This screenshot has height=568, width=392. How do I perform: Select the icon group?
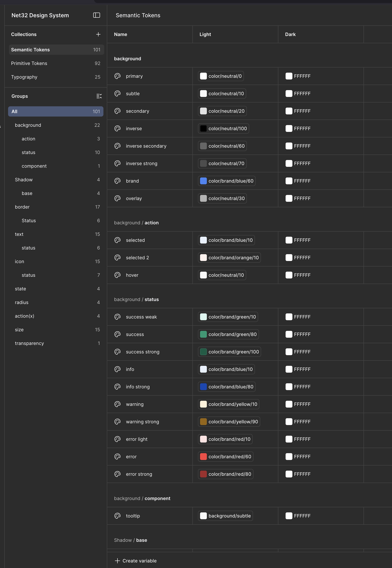[x=56, y=262]
